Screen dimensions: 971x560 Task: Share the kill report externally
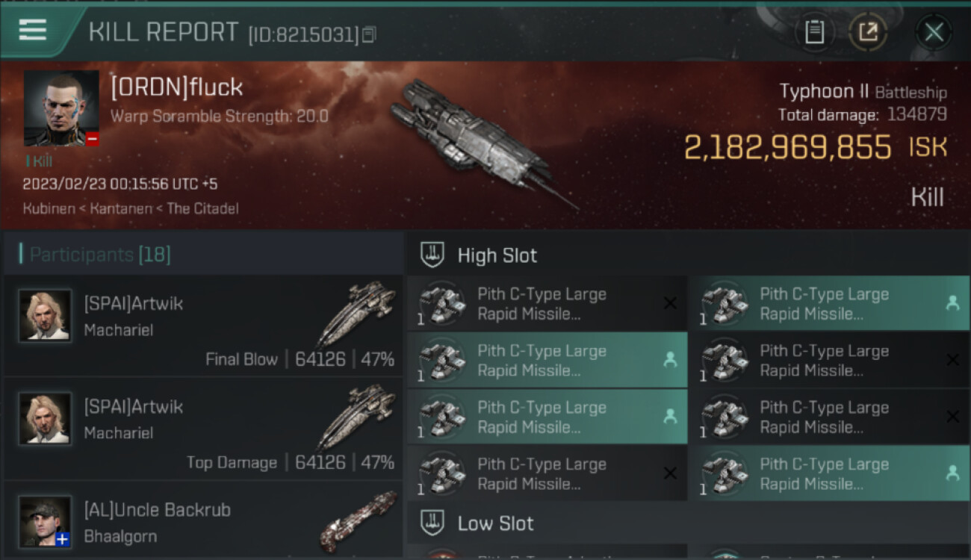coord(868,32)
